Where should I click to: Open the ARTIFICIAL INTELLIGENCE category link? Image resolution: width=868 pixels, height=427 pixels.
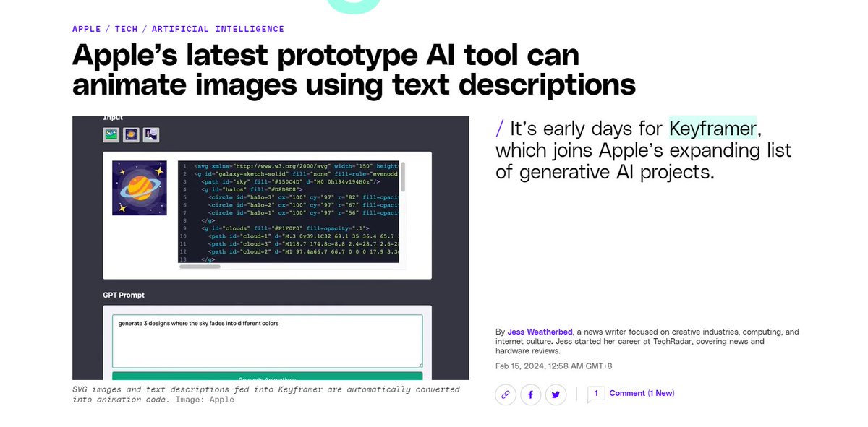tap(218, 29)
